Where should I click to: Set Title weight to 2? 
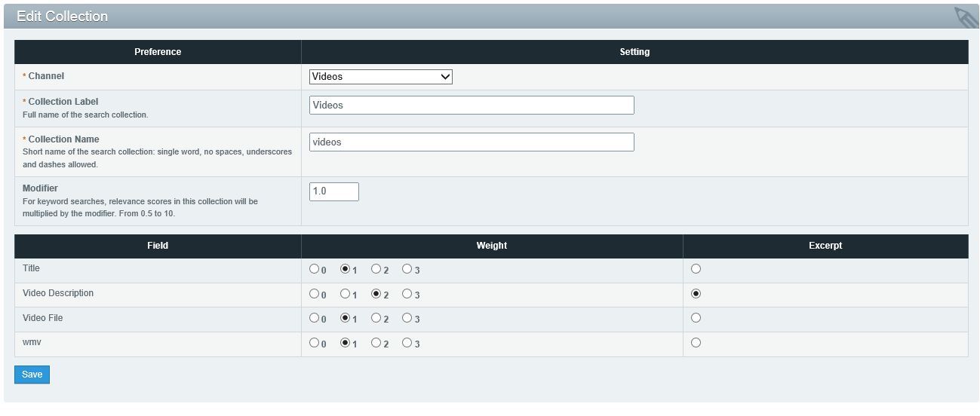376,269
